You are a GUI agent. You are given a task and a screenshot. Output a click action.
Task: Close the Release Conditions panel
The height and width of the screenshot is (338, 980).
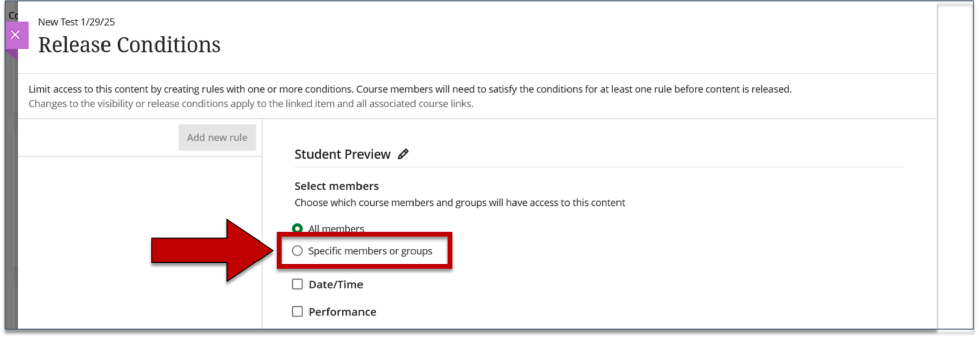(x=16, y=35)
